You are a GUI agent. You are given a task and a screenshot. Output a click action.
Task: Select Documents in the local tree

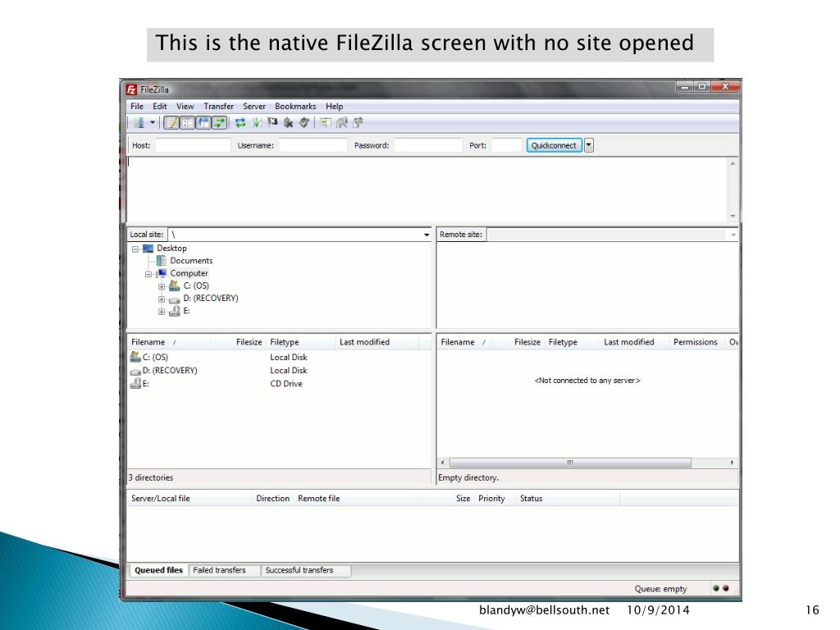pos(191,261)
